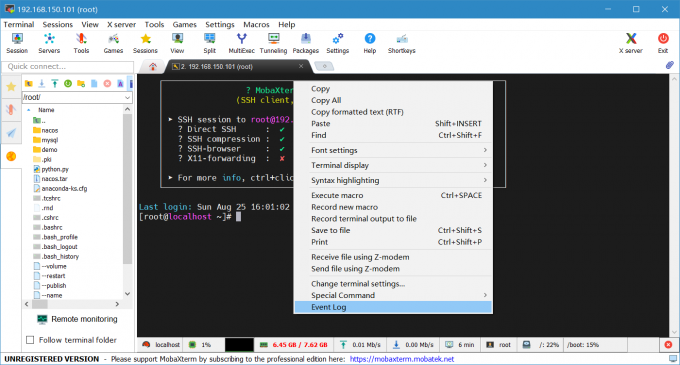Click file list vertical scrollbar
The height and width of the screenshot is (365, 680).
coord(127,189)
